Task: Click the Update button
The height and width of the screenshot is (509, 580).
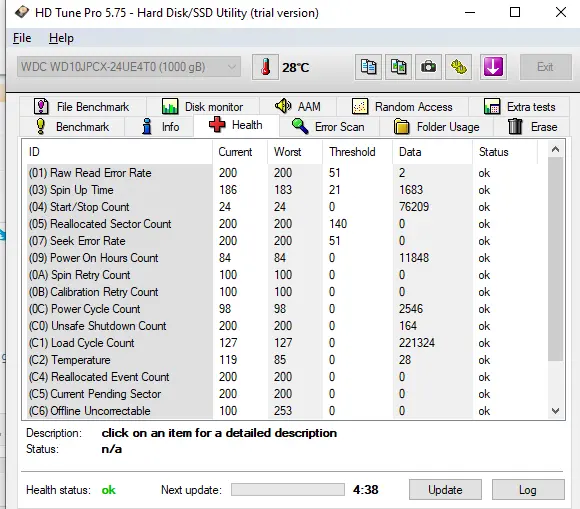Action: click(x=445, y=490)
